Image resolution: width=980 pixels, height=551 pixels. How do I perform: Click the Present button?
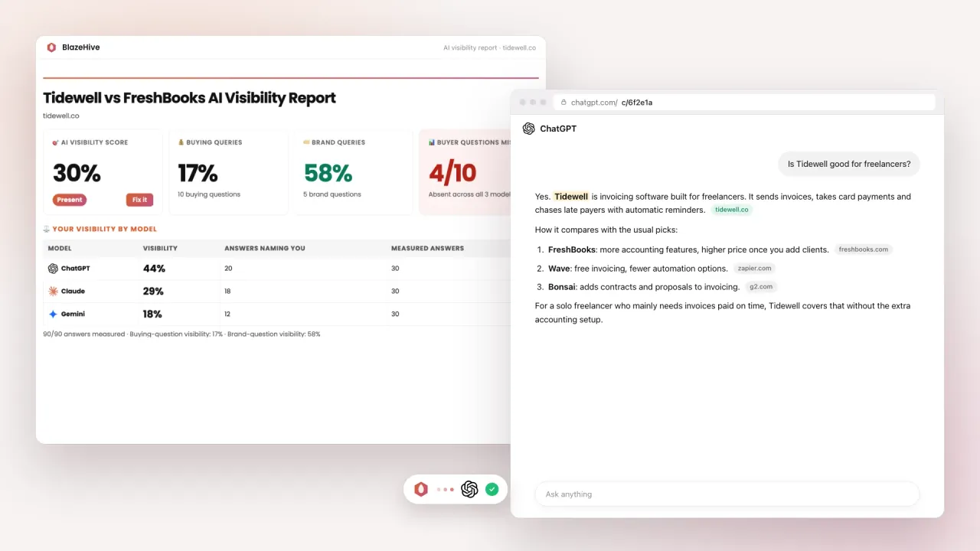(x=70, y=200)
